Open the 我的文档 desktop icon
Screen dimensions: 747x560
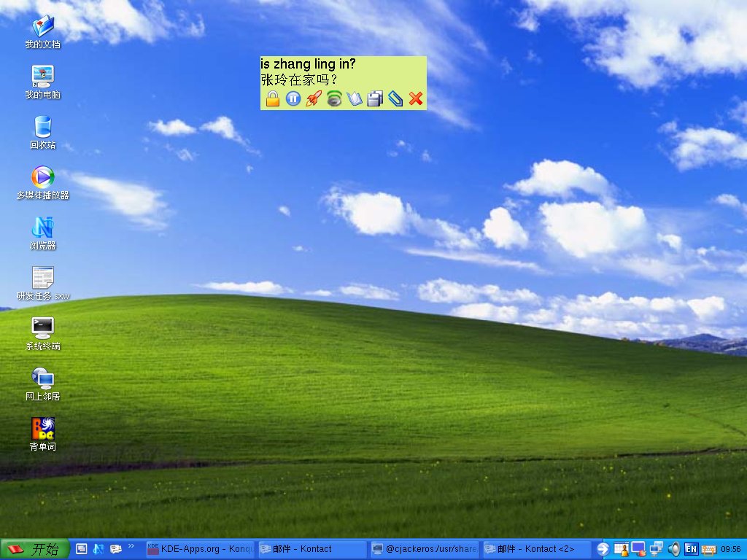43,32
